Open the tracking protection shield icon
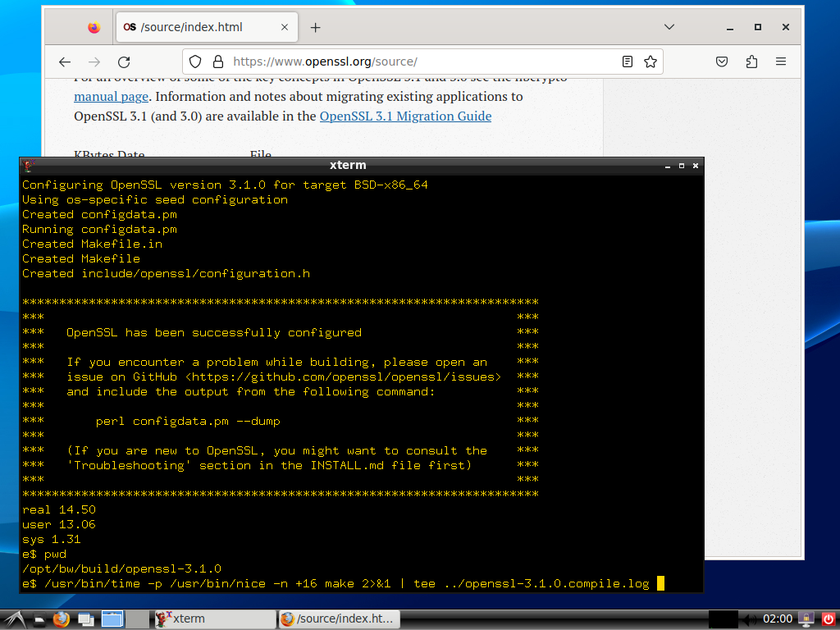 coord(195,62)
